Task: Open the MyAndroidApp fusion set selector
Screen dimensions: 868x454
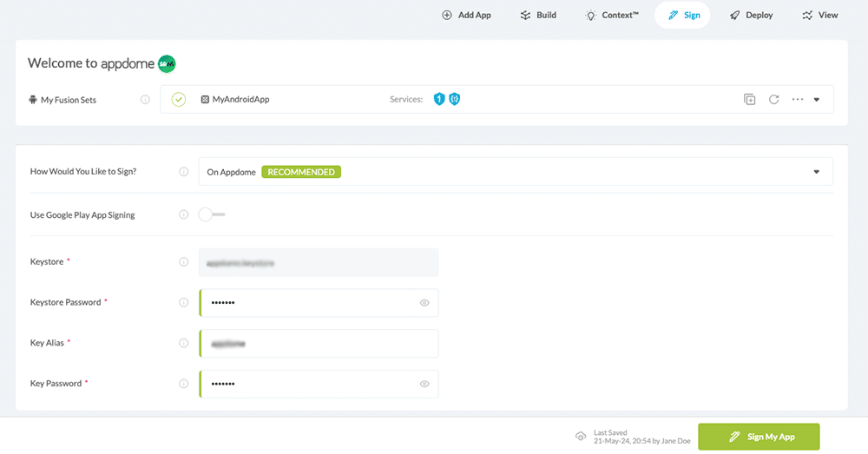Action: [240, 100]
